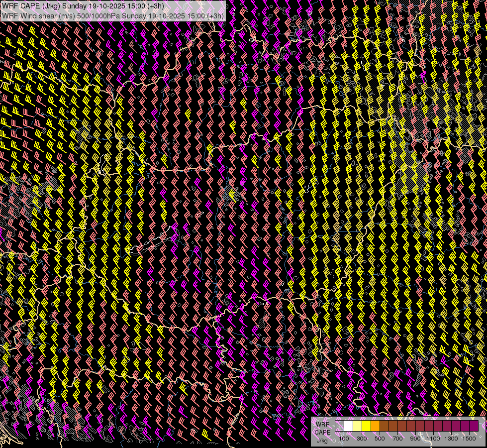
Task: Click the '1300' legend tick label
Action: [x=451, y=438]
